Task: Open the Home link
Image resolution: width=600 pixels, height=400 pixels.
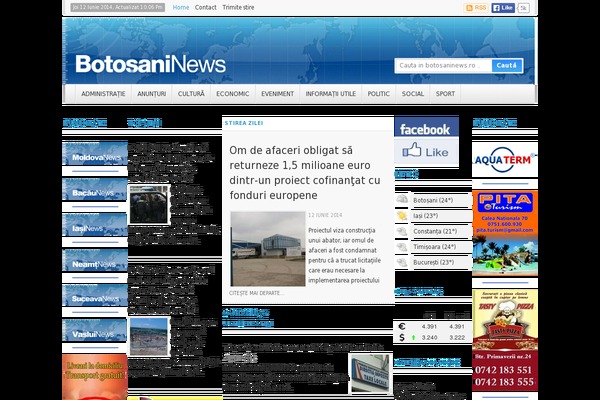Action: [181, 7]
